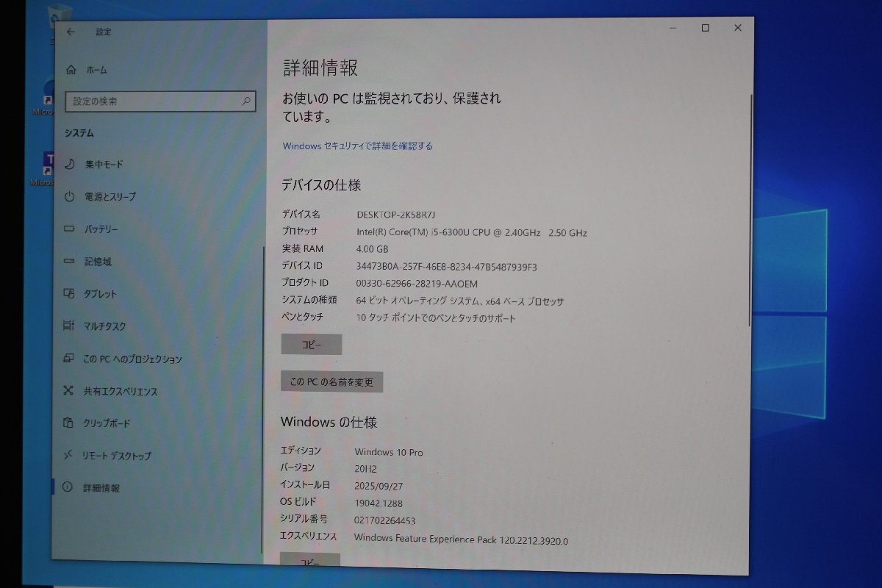
Task: Click 詳細情報 page heading
Action: (321, 68)
